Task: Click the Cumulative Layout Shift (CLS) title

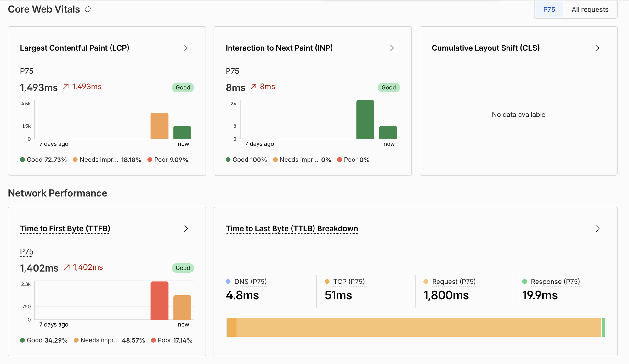Action: 485,48
